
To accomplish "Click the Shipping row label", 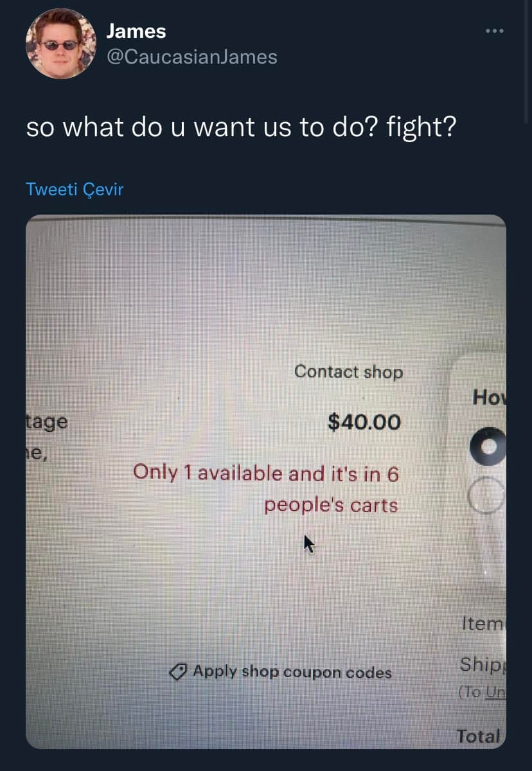I will [x=483, y=664].
